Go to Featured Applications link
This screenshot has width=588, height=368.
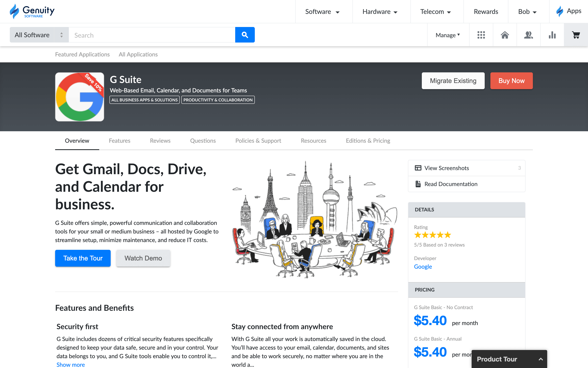pos(82,54)
